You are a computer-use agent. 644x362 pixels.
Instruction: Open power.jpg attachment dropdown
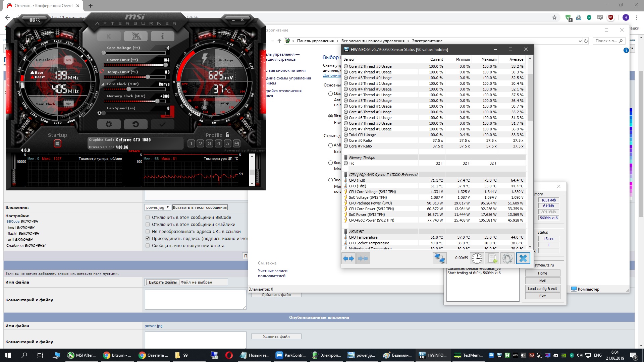coord(158,207)
